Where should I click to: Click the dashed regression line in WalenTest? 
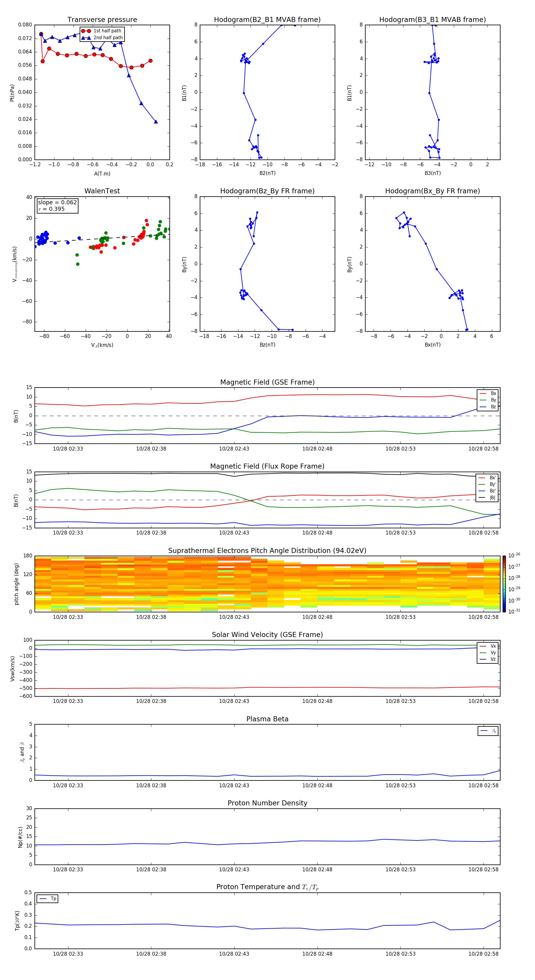click(102, 238)
